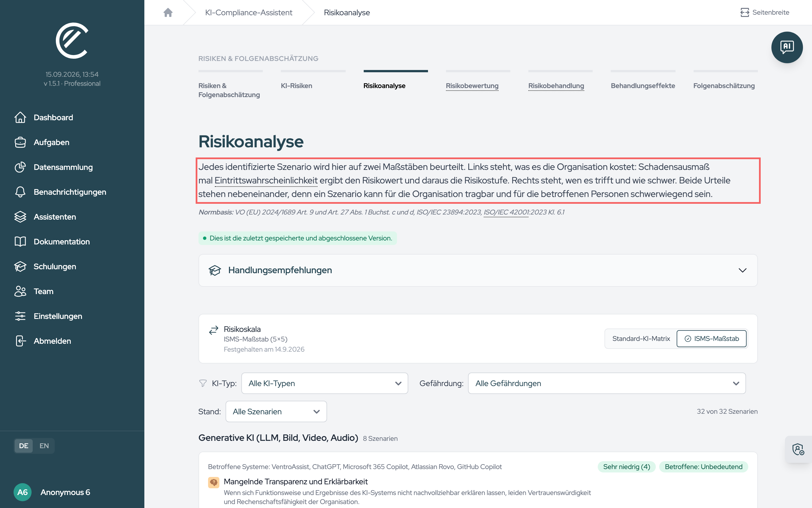Click the Assistenten layers icon
The height and width of the screenshot is (508, 812).
[20, 217]
